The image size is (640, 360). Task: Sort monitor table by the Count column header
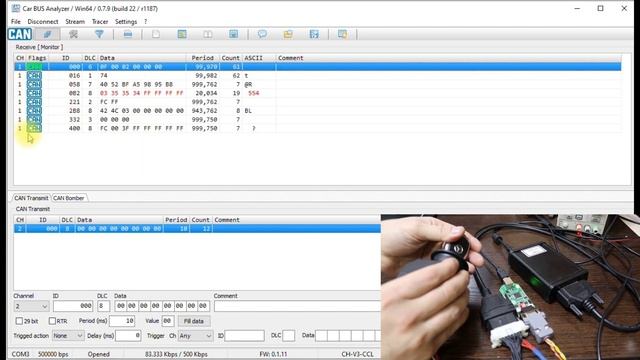click(x=231, y=58)
